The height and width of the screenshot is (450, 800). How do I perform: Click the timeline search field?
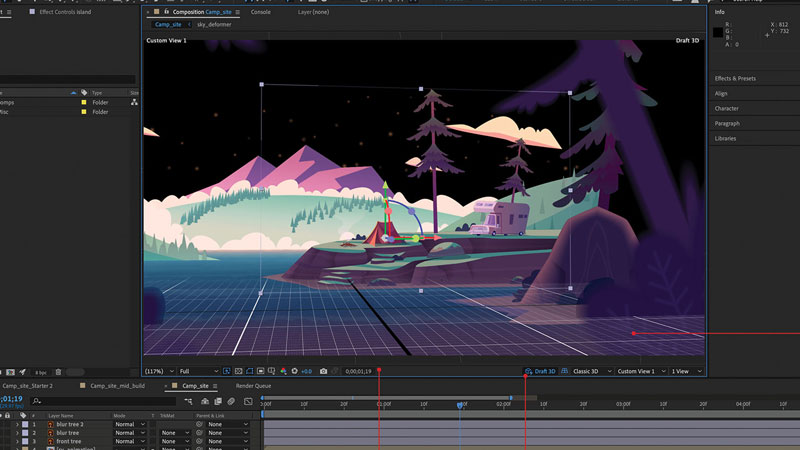[100, 401]
